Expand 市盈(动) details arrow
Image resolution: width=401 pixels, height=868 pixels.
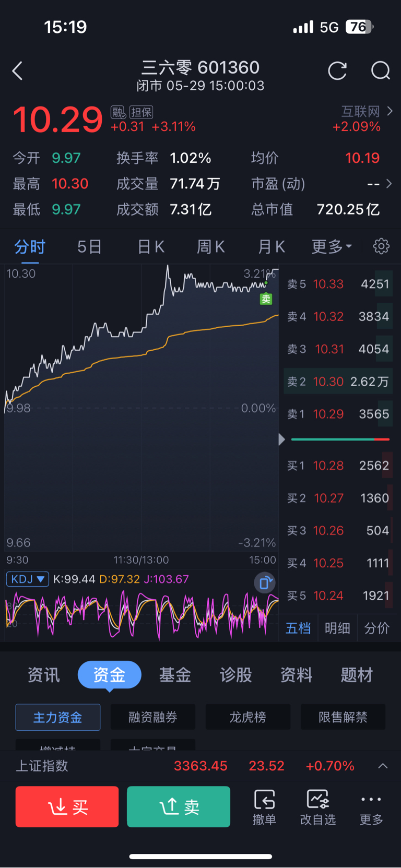click(389, 184)
